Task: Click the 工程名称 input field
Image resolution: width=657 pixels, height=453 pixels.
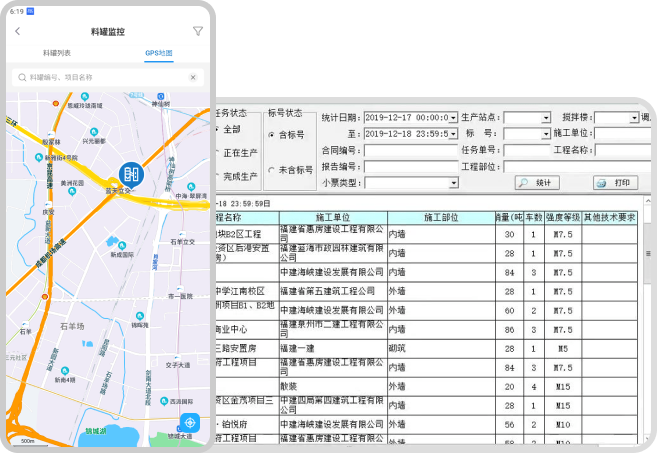Action: [623, 150]
